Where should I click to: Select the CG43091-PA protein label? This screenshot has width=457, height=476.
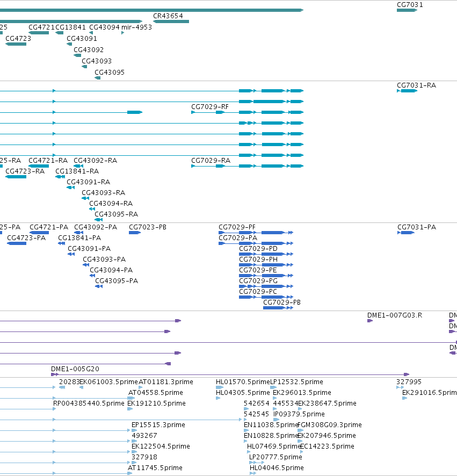89,249
